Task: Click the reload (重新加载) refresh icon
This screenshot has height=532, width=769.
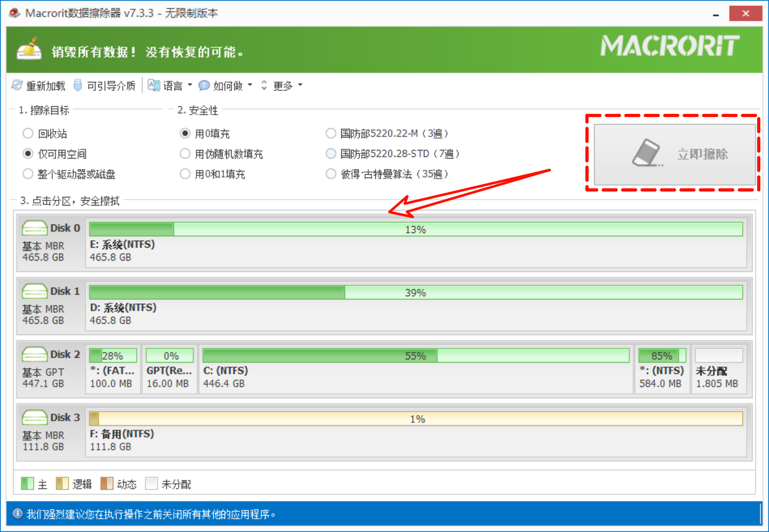Action: [17, 85]
